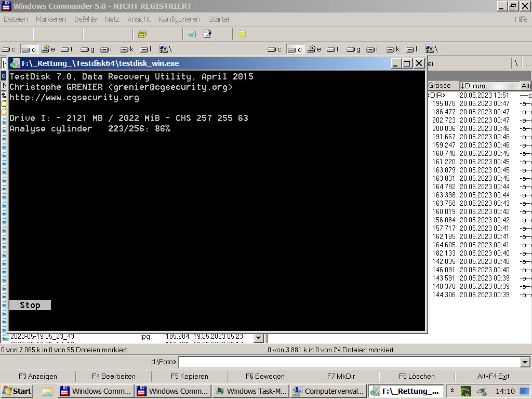Select drive i in left panel
The height and width of the screenshot is (399, 532).
tap(106, 49)
